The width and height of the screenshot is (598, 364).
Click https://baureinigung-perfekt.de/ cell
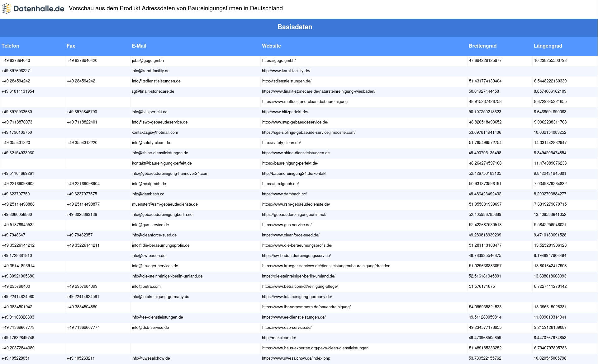(x=290, y=163)
